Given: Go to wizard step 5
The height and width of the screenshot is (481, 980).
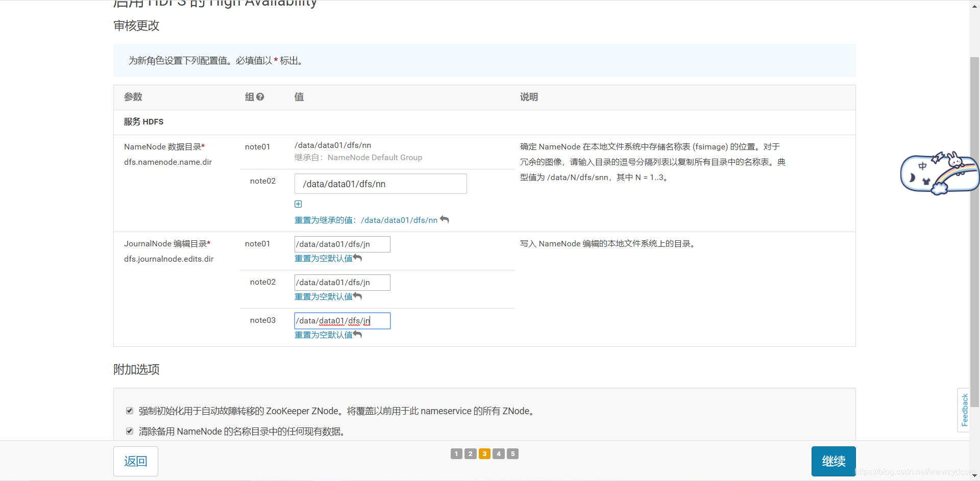Looking at the screenshot, I should 513,453.
